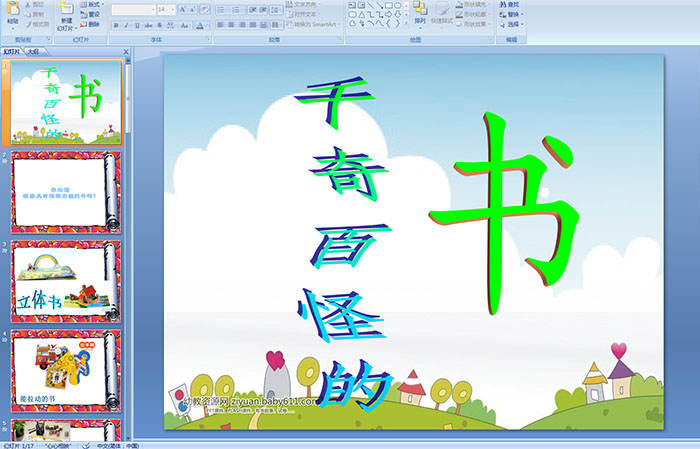Click slide counter 1/17 in status bar
Image resolution: width=700 pixels, height=449 pixels.
[x=18, y=445]
